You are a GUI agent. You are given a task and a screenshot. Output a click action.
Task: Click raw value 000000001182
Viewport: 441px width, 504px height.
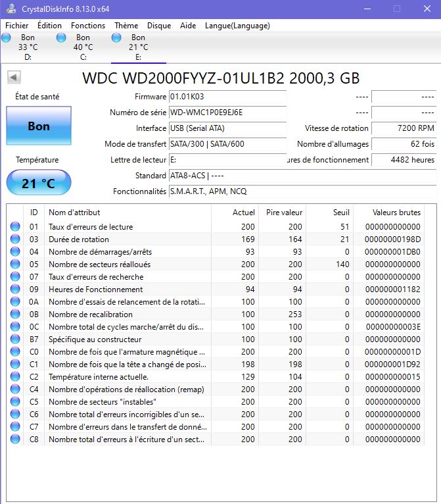click(392, 290)
